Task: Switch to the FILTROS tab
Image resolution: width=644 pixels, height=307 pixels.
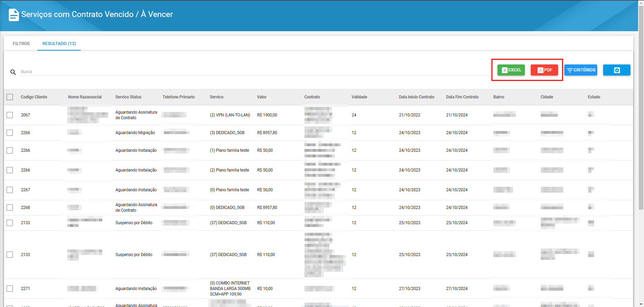Action: click(x=21, y=44)
